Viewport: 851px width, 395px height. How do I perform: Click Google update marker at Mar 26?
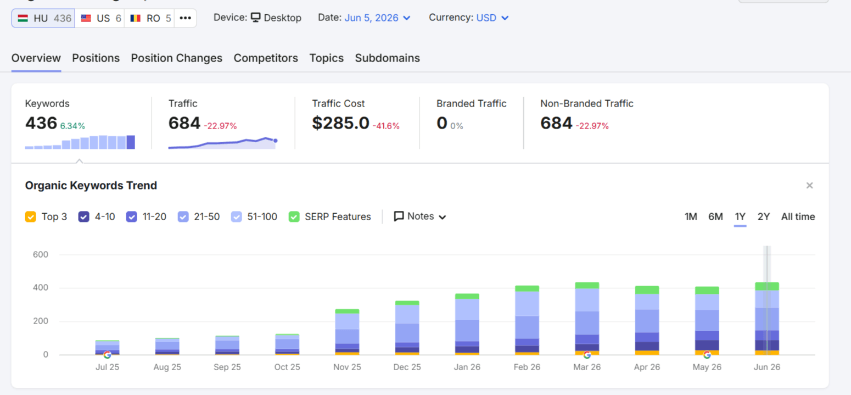(x=587, y=354)
